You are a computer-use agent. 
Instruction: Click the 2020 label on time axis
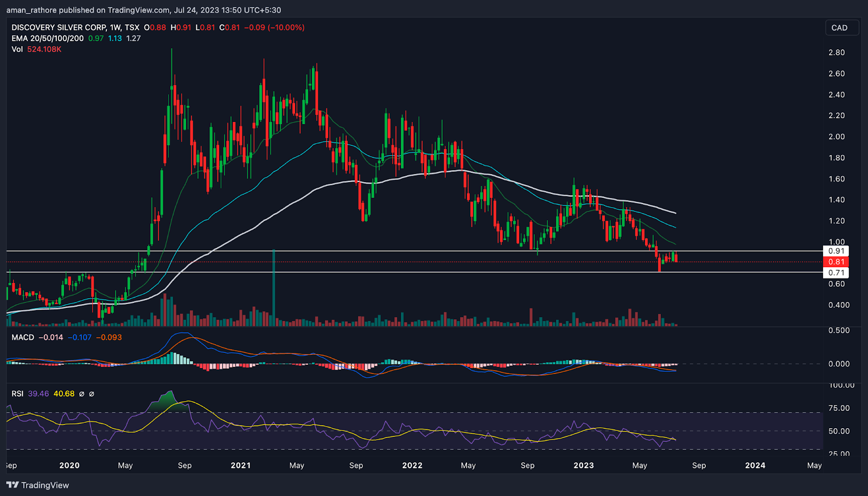click(x=69, y=465)
